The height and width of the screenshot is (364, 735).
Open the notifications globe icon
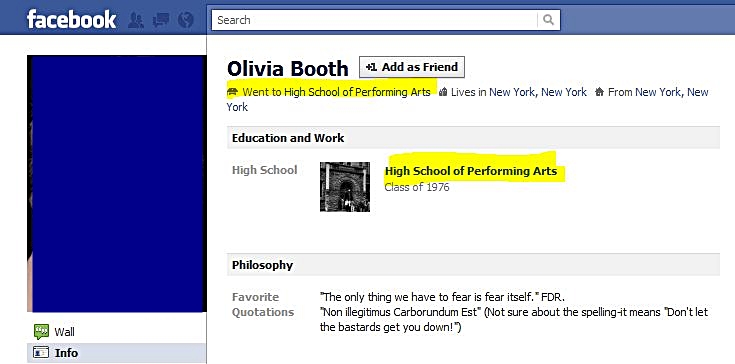186,20
